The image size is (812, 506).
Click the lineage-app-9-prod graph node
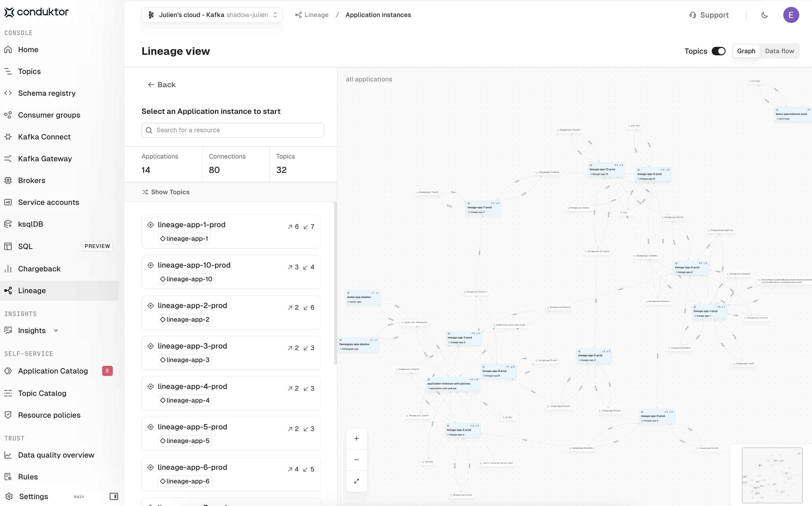pos(594,356)
